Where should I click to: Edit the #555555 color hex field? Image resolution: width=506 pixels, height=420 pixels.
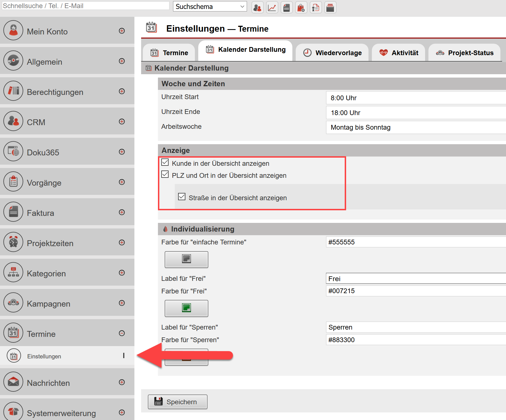tap(416, 242)
